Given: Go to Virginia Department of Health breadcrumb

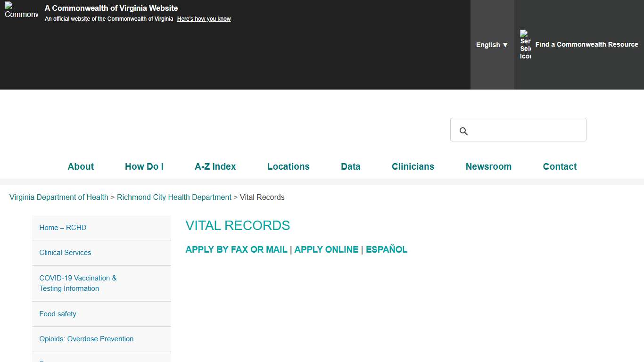Looking at the screenshot, I should click(58, 197).
